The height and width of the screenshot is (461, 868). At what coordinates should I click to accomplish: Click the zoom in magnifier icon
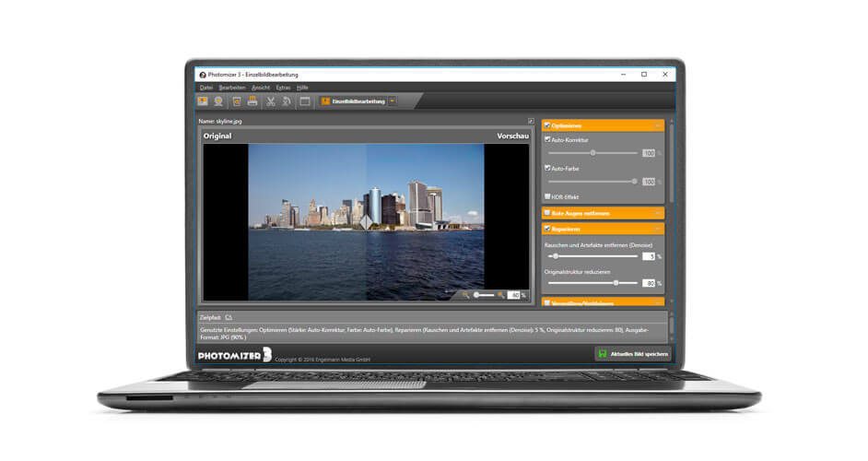501,295
